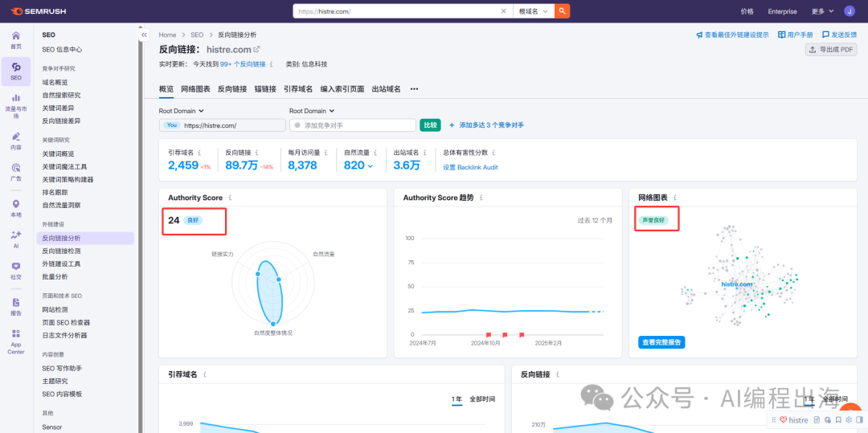Click the green 比较 button

pyautogui.click(x=430, y=125)
